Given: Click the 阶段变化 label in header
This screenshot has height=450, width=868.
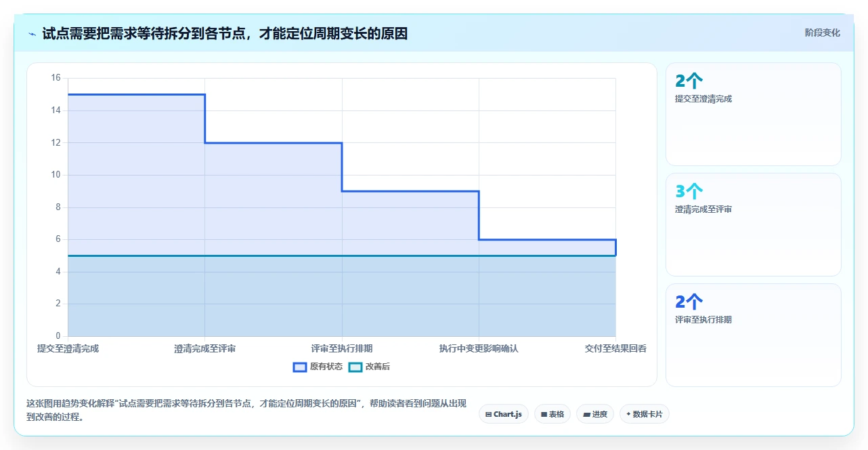Looking at the screenshot, I should [823, 33].
